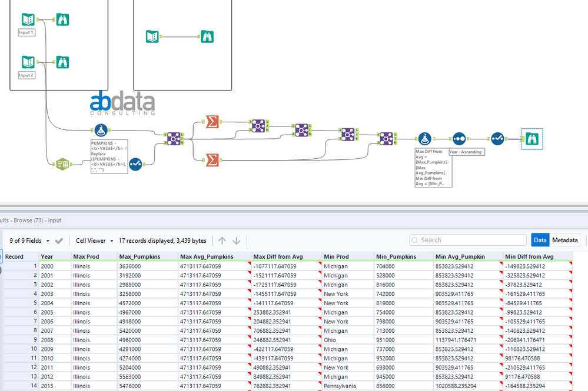Open the Cell Viewer dropdown
Image resolution: width=588 pixels, height=391 pixels.
coord(95,241)
